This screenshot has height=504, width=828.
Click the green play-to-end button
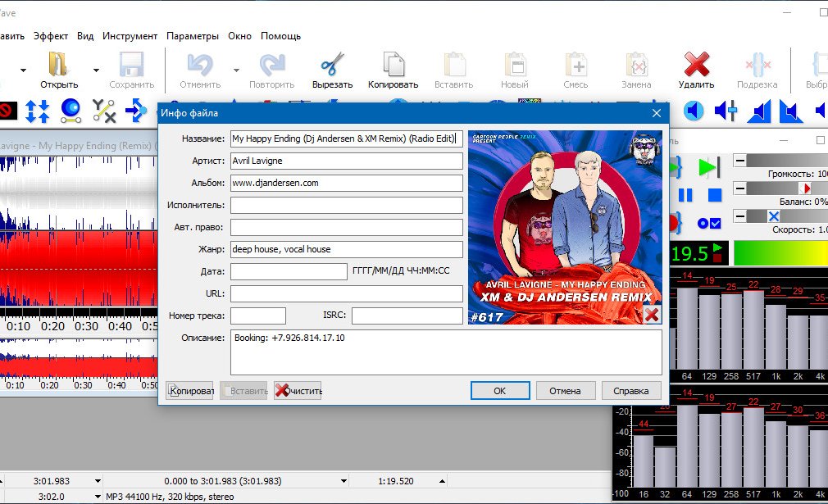[708, 168]
